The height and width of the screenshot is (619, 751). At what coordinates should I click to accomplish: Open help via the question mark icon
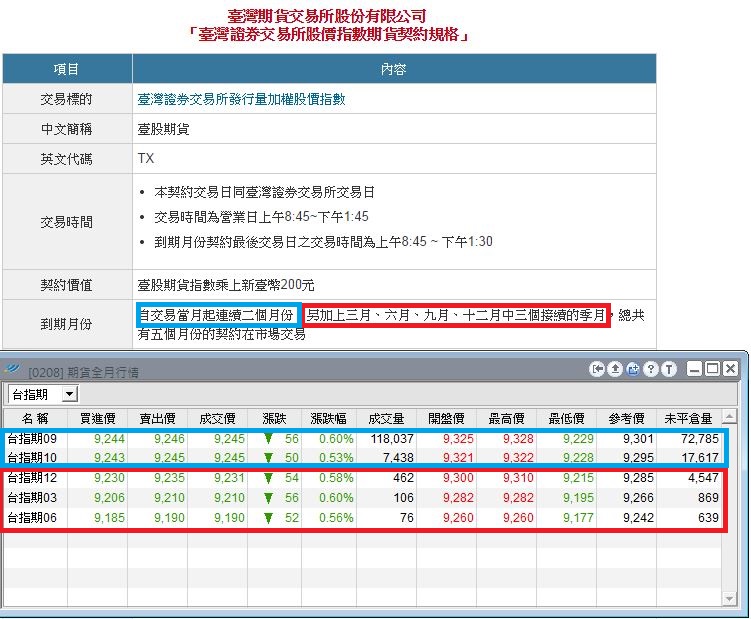(x=651, y=369)
